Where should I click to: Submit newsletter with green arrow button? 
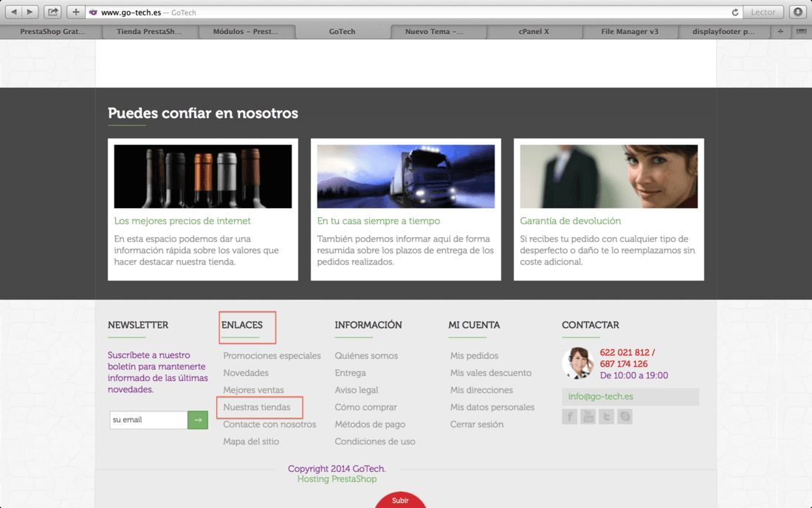coord(198,420)
